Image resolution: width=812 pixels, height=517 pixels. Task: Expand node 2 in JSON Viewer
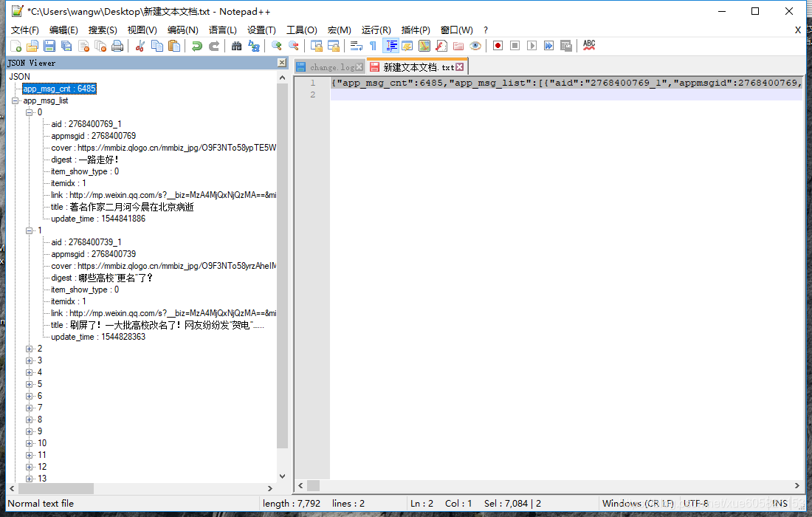[x=30, y=349]
